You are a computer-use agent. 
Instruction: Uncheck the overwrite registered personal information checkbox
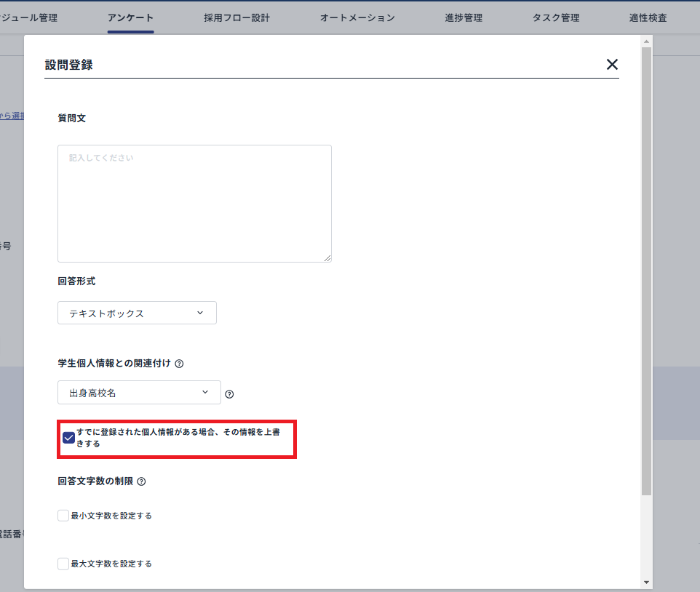coord(69,437)
